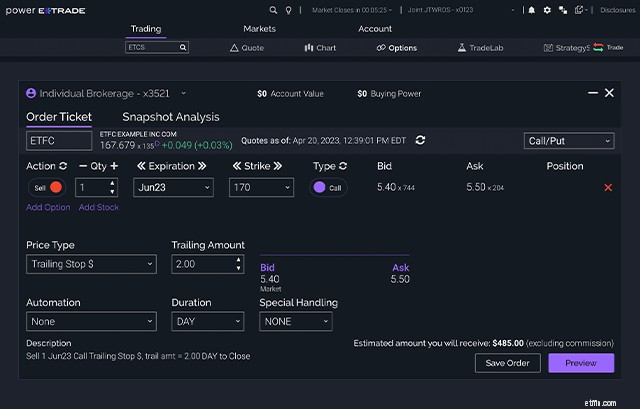This screenshot has height=409, width=640.
Task: Click the Bid 5.40 price under slider line
Action: [270, 279]
